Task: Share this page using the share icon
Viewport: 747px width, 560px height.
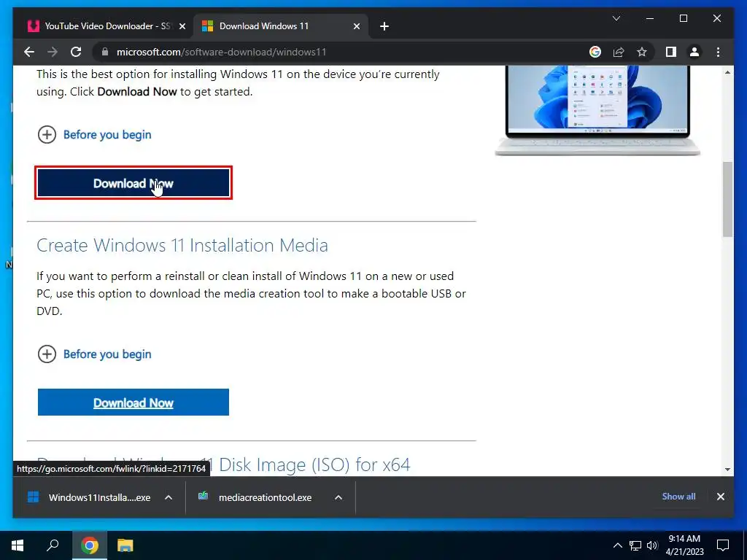Action: [x=619, y=52]
